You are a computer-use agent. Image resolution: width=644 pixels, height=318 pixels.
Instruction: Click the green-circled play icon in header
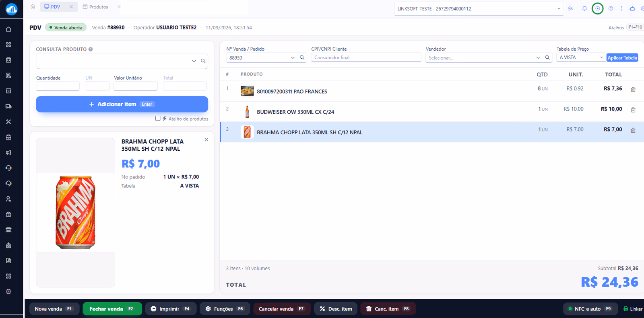coord(598,8)
